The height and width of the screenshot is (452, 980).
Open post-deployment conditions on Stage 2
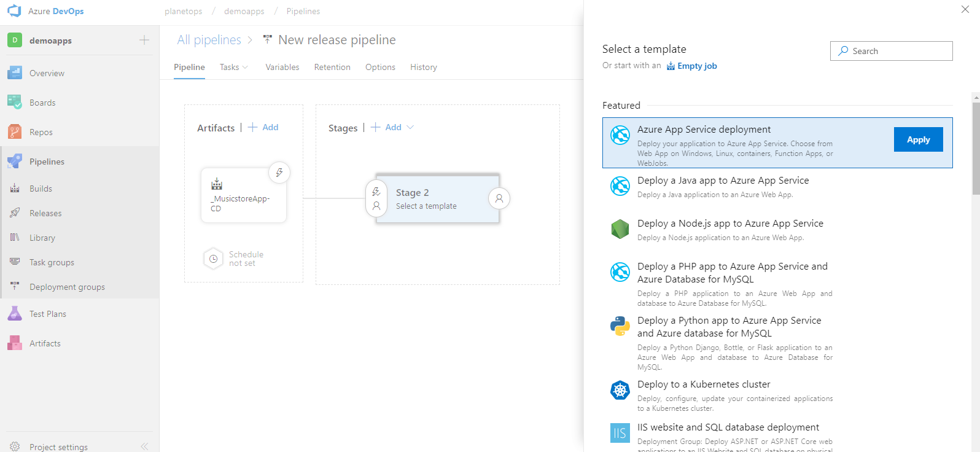[x=499, y=198]
